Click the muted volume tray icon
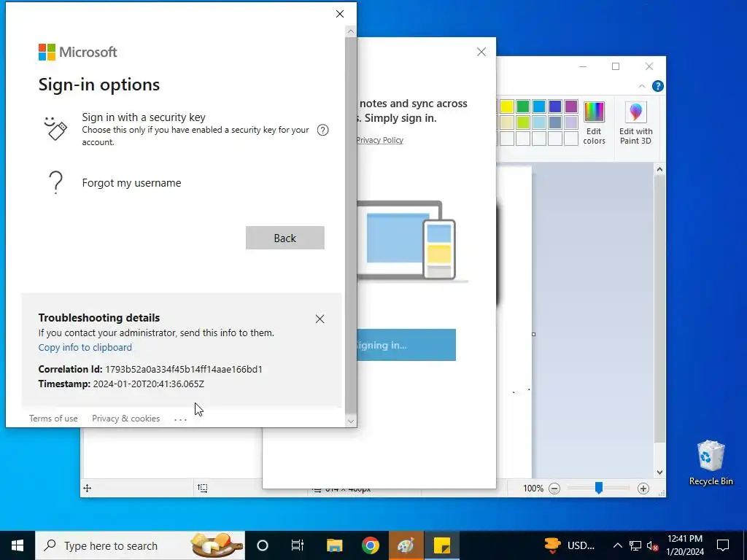 coord(652,545)
